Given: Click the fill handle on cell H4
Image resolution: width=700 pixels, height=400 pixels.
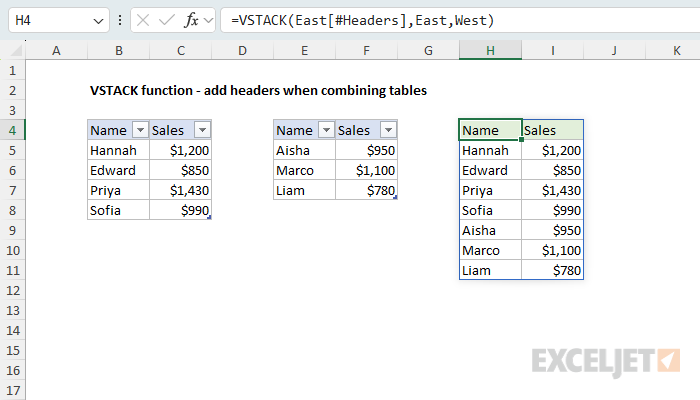Looking at the screenshot, I should pyautogui.click(x=521, y=140).
